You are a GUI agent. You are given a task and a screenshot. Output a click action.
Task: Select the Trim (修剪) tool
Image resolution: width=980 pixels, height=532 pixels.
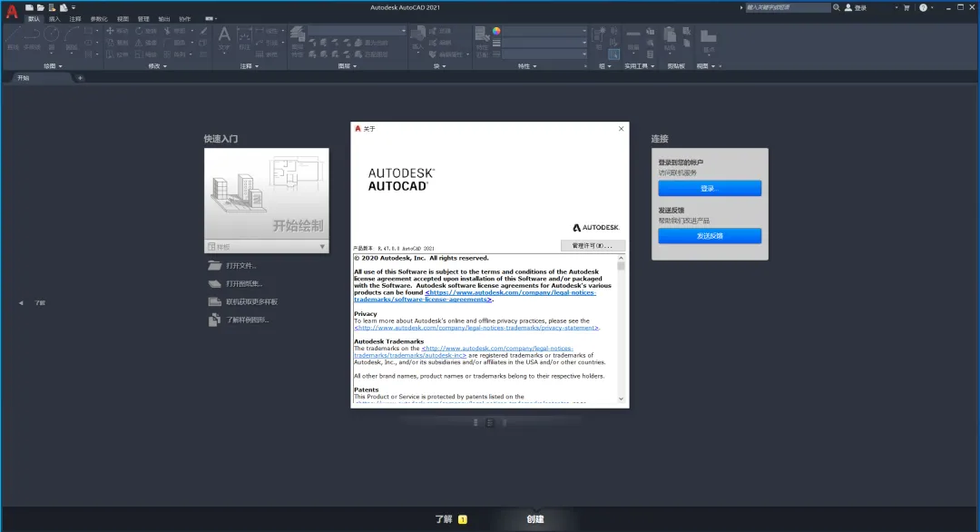coord(174,31)
